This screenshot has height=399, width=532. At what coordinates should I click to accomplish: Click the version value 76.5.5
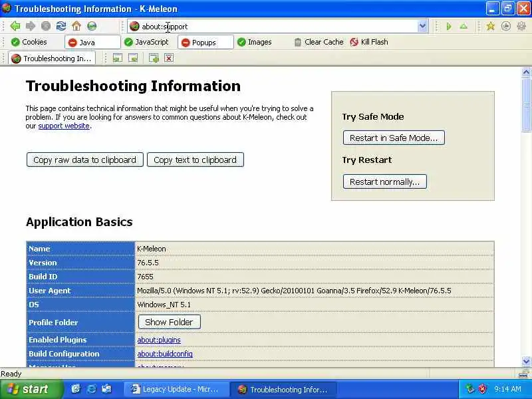pos(148,263)
